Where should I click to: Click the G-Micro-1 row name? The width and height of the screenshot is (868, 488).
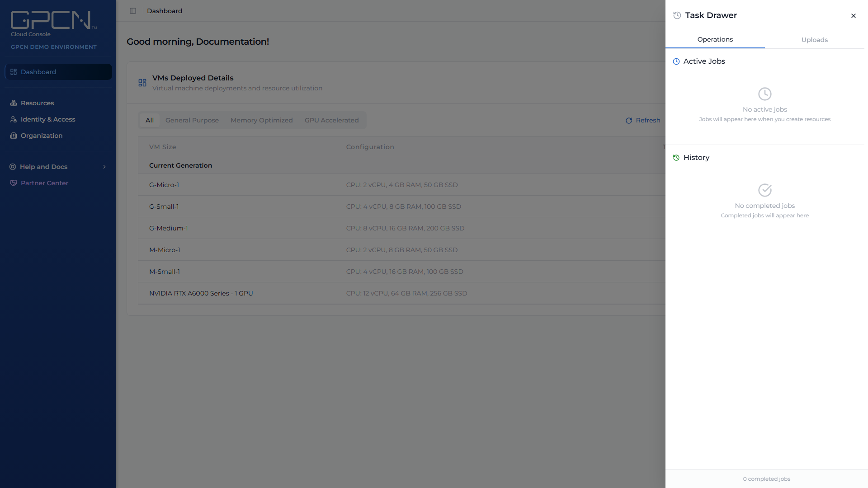(164, 185)
